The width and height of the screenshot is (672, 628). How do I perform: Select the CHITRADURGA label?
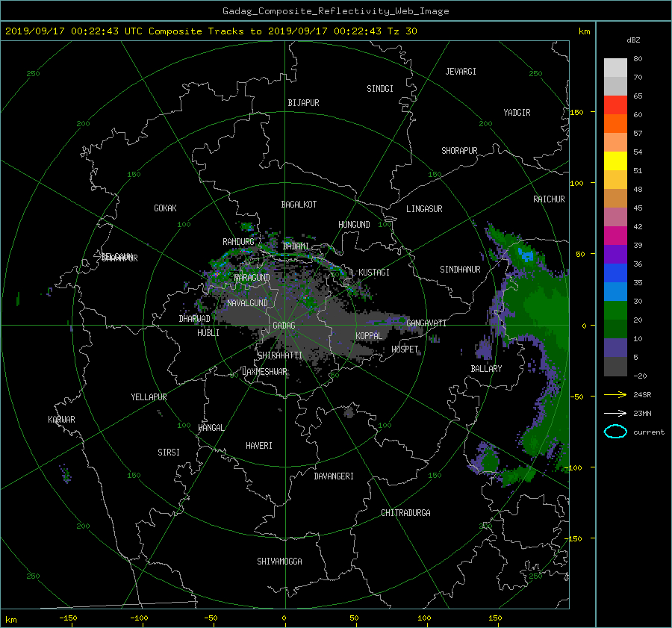406,513
